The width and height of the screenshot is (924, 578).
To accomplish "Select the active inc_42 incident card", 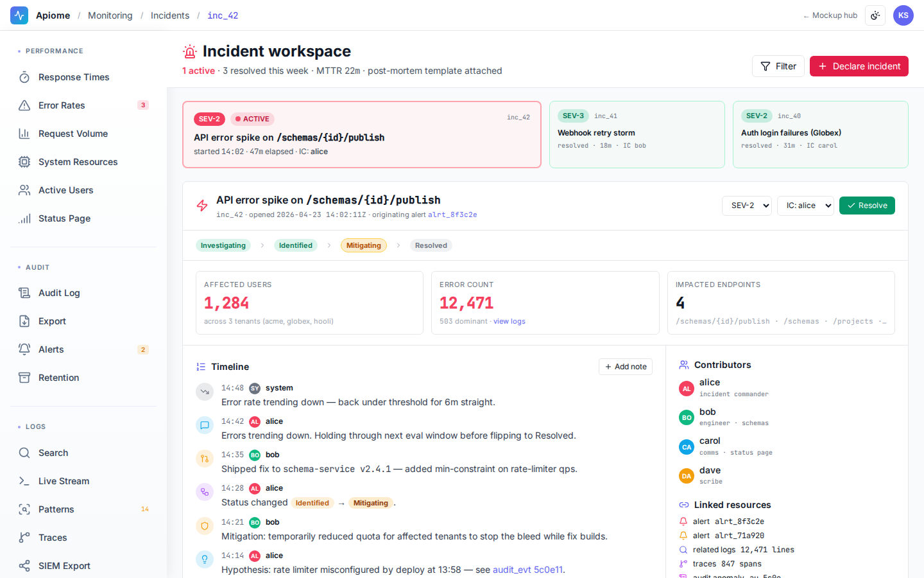I will point(362,135).
